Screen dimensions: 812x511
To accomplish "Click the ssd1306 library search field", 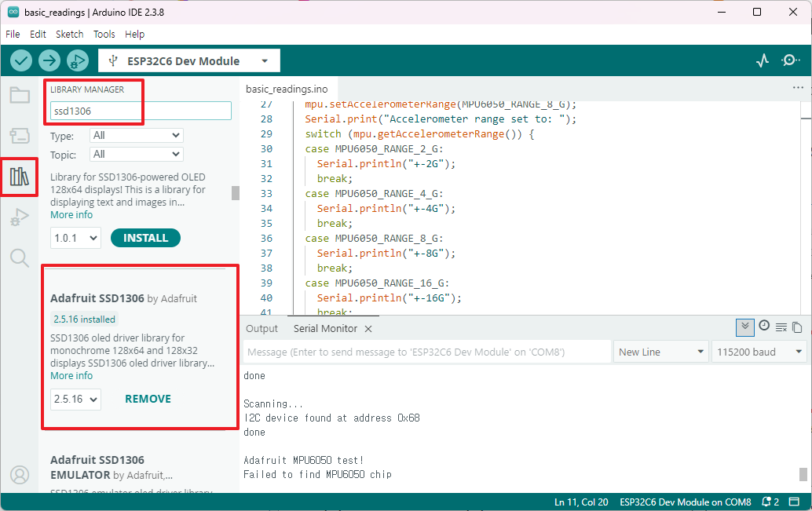I will (x=141, y=111).
